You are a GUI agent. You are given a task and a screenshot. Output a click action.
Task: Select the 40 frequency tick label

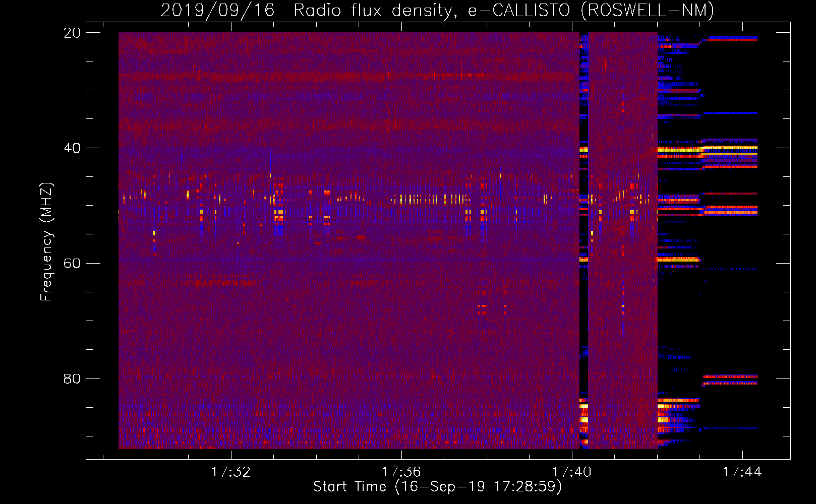click(x=72, y=148)
